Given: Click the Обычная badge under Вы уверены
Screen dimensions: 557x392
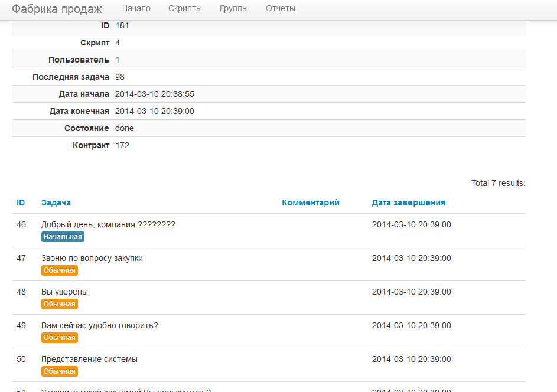Looking at the screenshot, I should (x=59, y=304).
